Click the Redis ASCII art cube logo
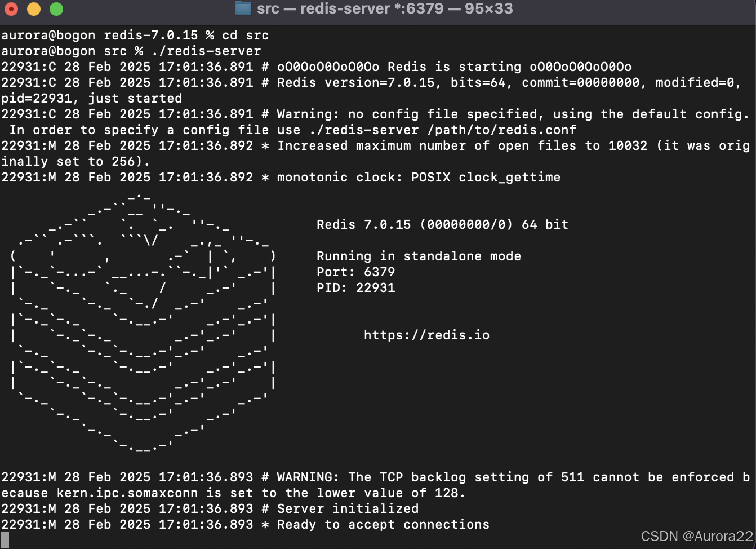Viewport: 756px width, 549px height. pyautogui.click(x=143, y=322)
